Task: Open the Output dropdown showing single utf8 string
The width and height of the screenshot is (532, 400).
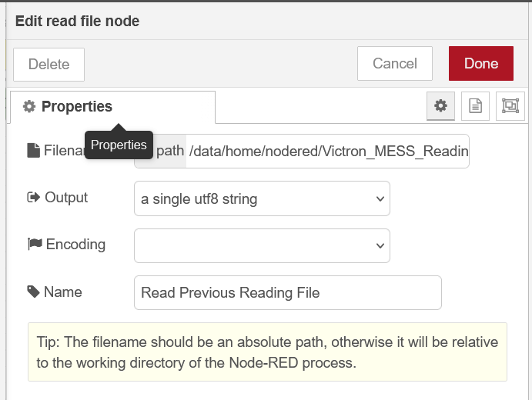Action: coord(262,198)
